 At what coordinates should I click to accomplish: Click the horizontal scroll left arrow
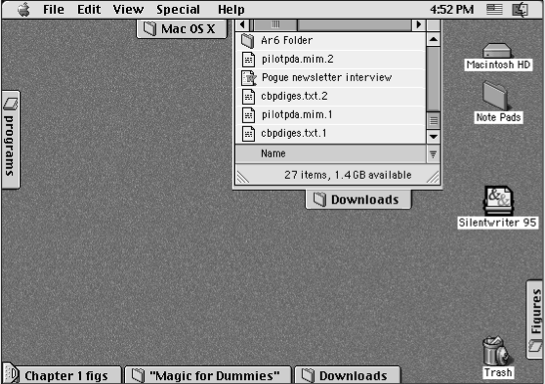pos(242,25)
